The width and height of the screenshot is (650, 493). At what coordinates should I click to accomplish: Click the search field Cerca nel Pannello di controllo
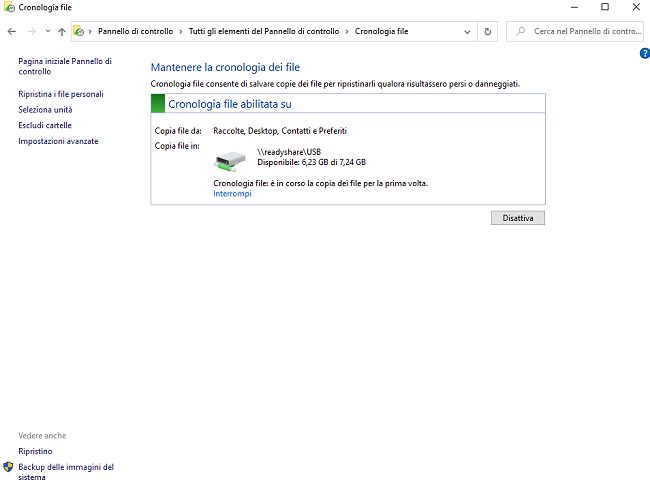575,31
